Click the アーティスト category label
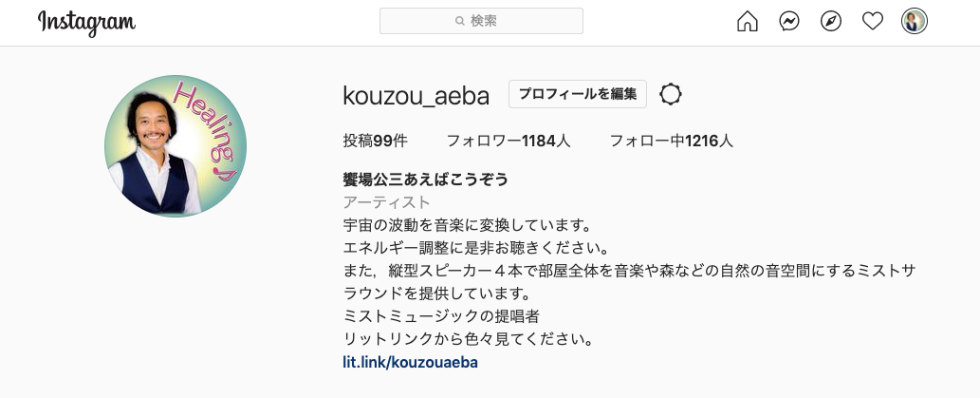 [x=386, y=202]
